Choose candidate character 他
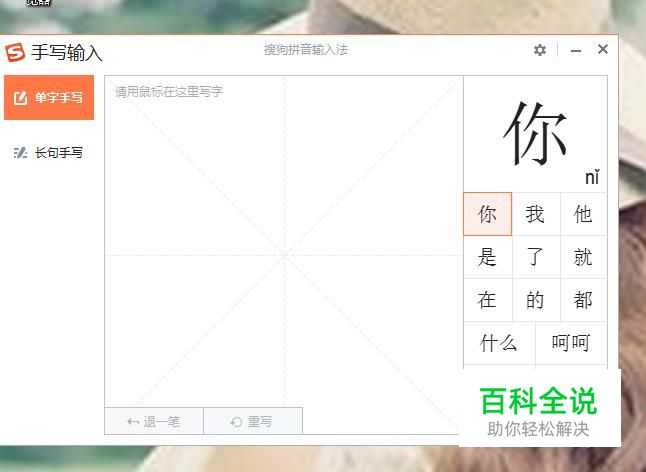 [x=583, y=214]
